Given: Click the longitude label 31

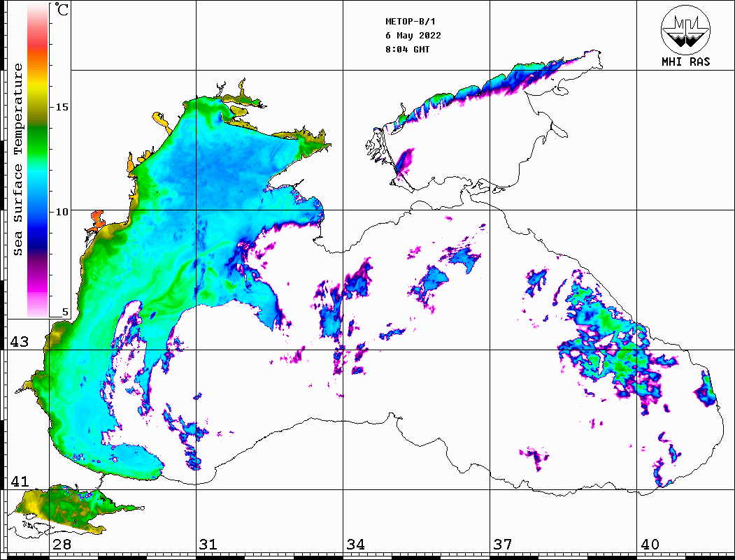Looking at the screenshot, I should click(208, 544).
